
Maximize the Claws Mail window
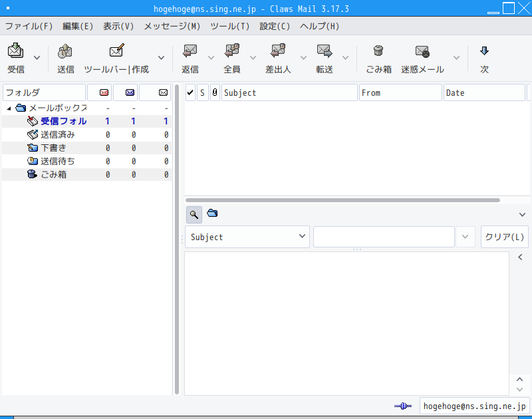[509, 8]
